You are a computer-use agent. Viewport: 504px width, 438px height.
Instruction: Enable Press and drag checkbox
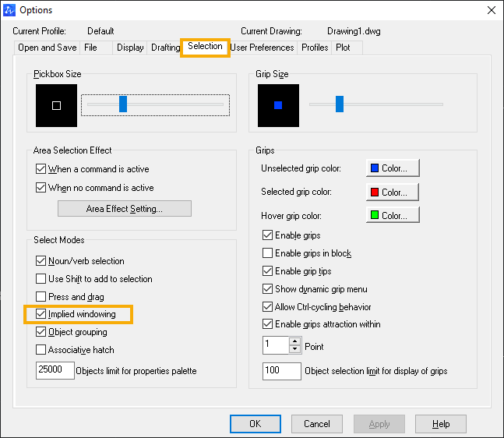pyautogui.click(x=41, y=296)
